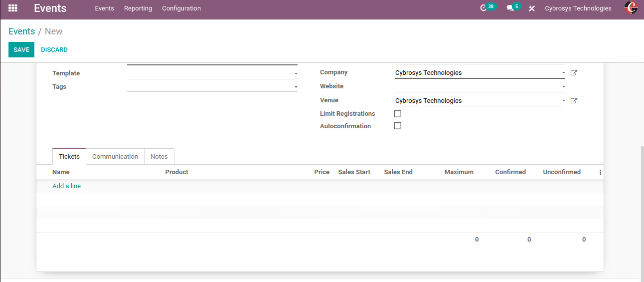This screenshot has width=644, height=282.
Task: Click the Product column header
Action: tap(176, 172)
